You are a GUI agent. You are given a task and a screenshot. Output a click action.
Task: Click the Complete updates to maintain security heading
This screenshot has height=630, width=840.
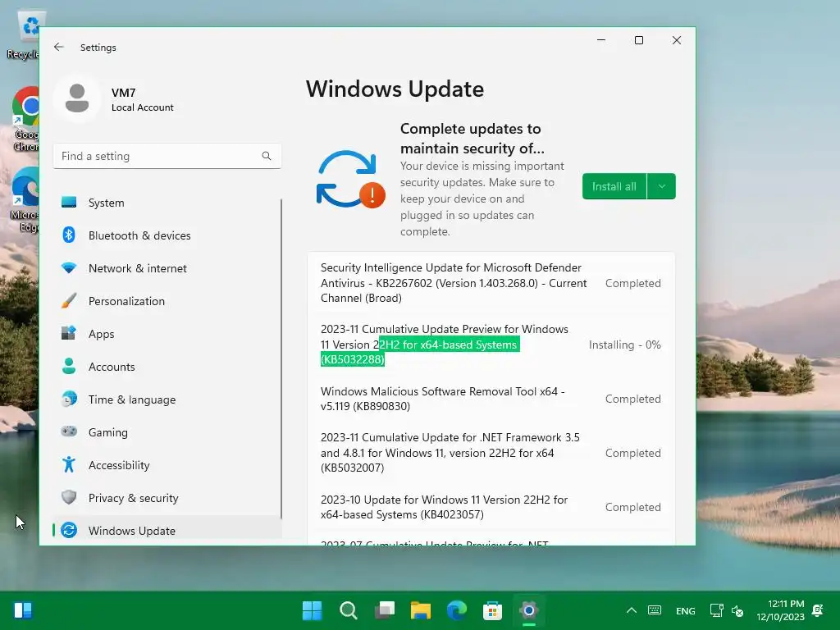472,138
